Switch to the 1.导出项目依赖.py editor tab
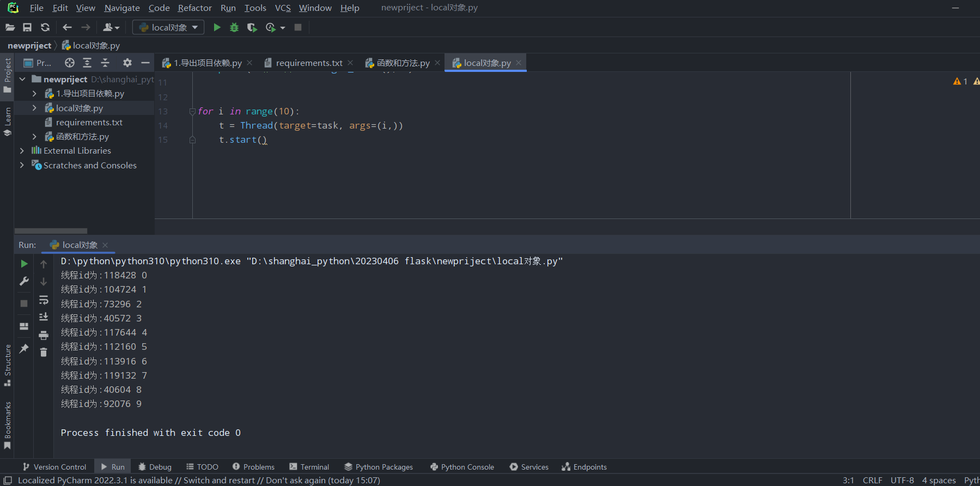Viewport: 980px width, 486px height. (x=208, y=63)
